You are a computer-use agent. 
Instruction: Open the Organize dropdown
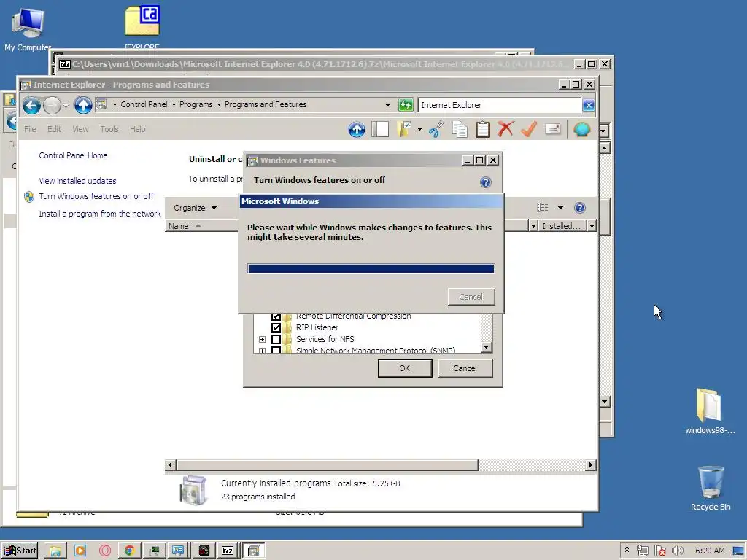196,208
